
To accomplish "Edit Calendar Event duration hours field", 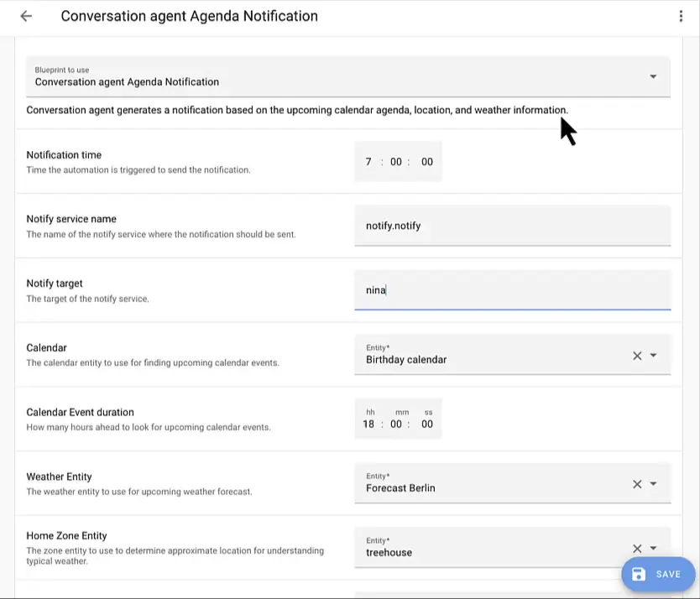I will [368, 425].
